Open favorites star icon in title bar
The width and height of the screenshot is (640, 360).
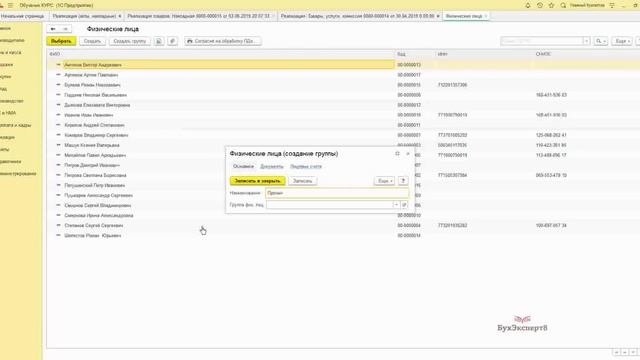pos(551,5)
